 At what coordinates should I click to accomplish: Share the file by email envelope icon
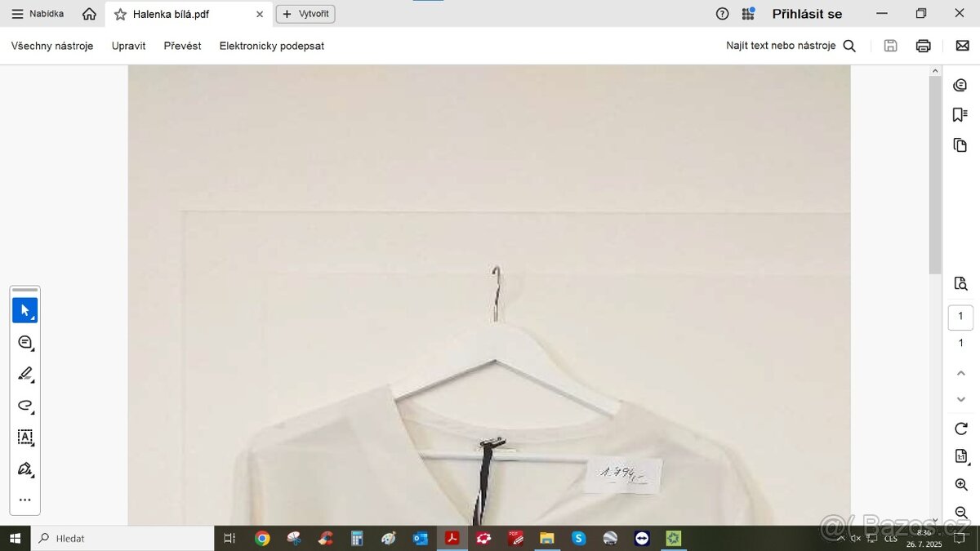pos(962,46)
